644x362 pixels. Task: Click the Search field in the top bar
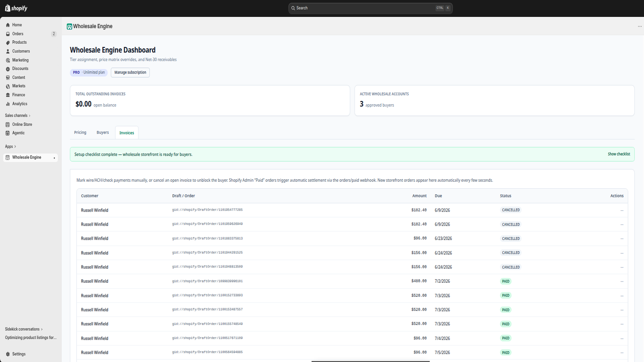coord(370,8)
